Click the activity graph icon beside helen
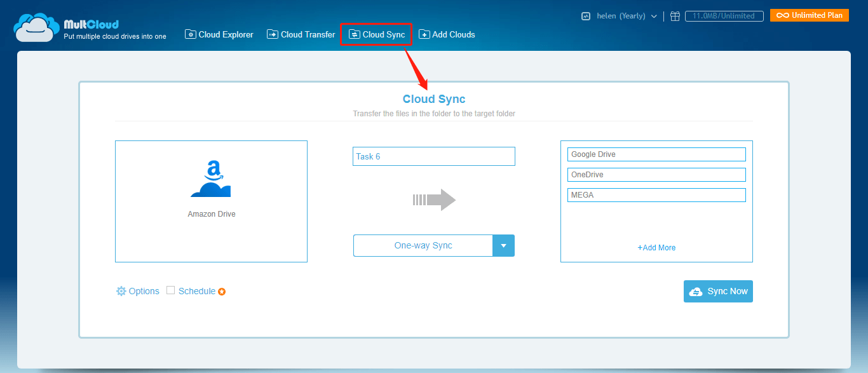The image size is (868, 373). point(586,16)
